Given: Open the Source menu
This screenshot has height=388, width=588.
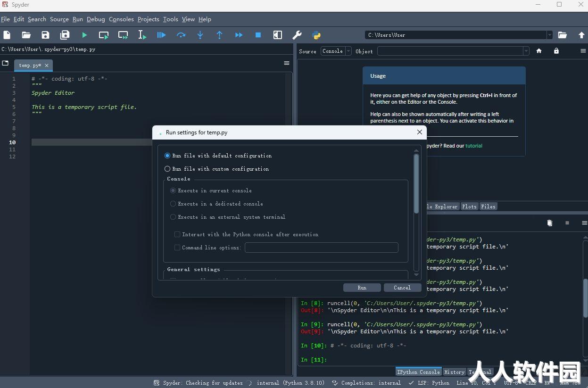Looking at the screenshot, I should (x=59, y=19).
